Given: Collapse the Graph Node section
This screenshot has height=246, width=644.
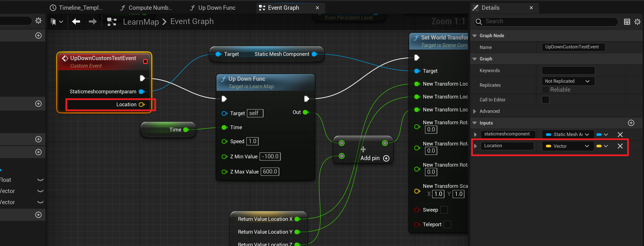Looking at the screenshot, I should (475, 36).
